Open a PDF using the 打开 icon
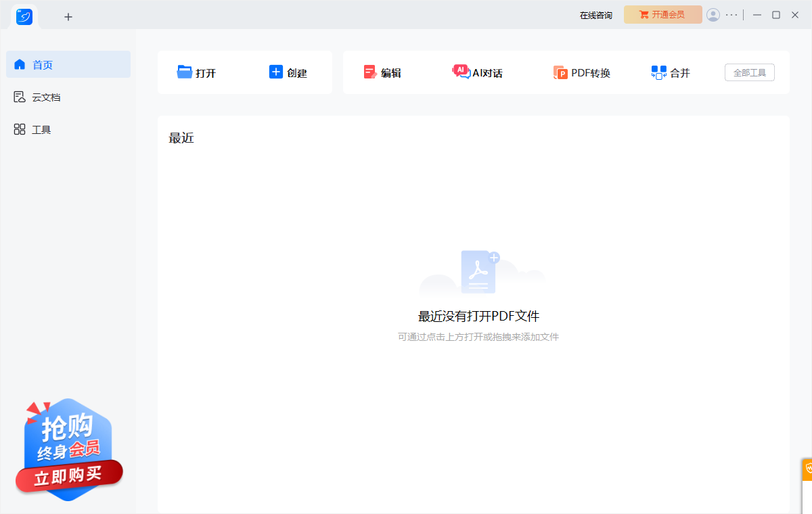The height and width of the screenshot is (514, 812). coord(197,72)
